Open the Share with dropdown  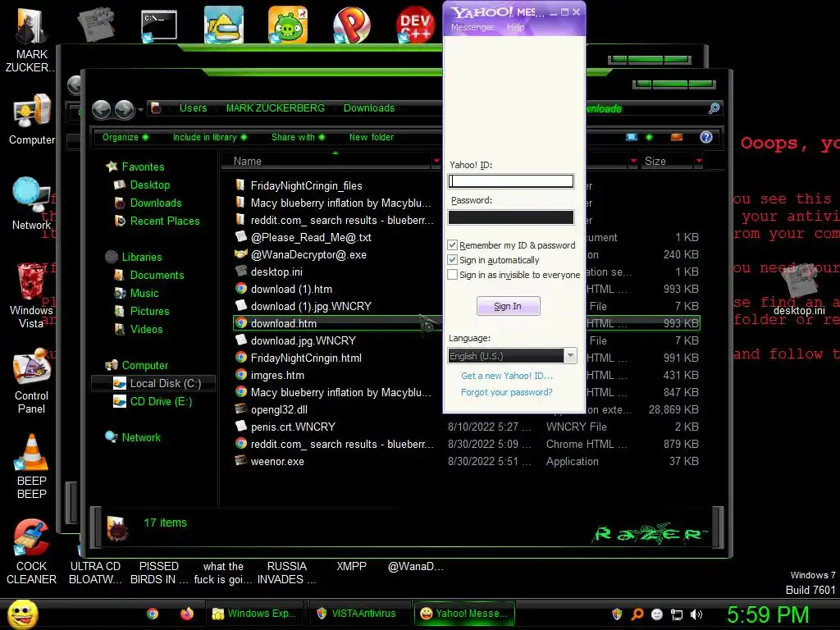[298, 137]
